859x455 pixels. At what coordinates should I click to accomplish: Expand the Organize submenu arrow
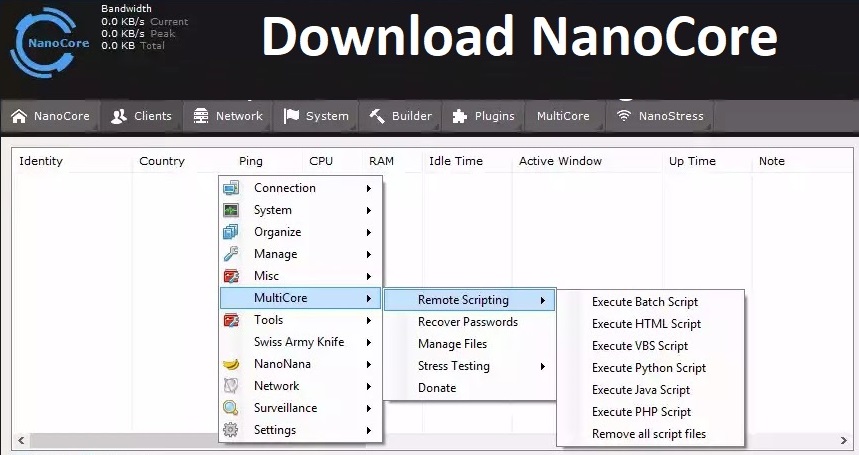tap(369, 232)
